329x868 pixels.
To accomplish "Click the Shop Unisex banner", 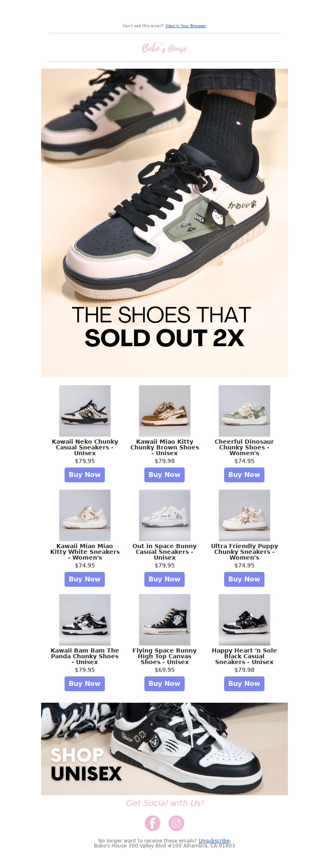I will pos(164,749).
